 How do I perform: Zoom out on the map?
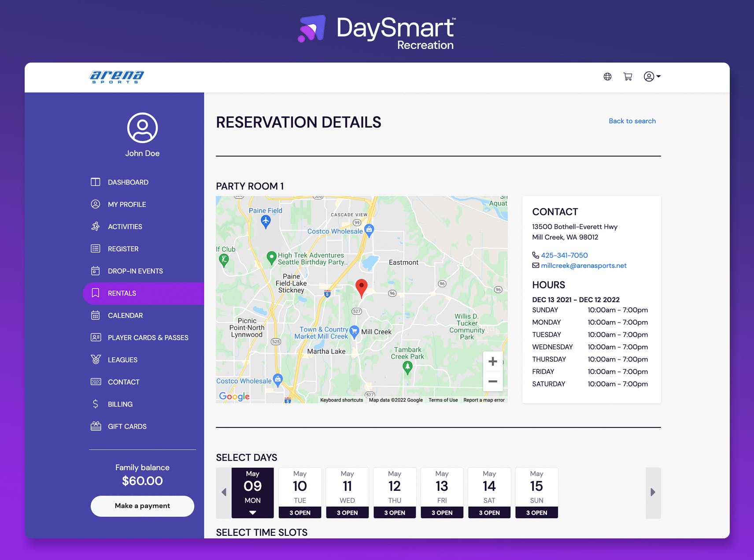click(x=493, y=381)
